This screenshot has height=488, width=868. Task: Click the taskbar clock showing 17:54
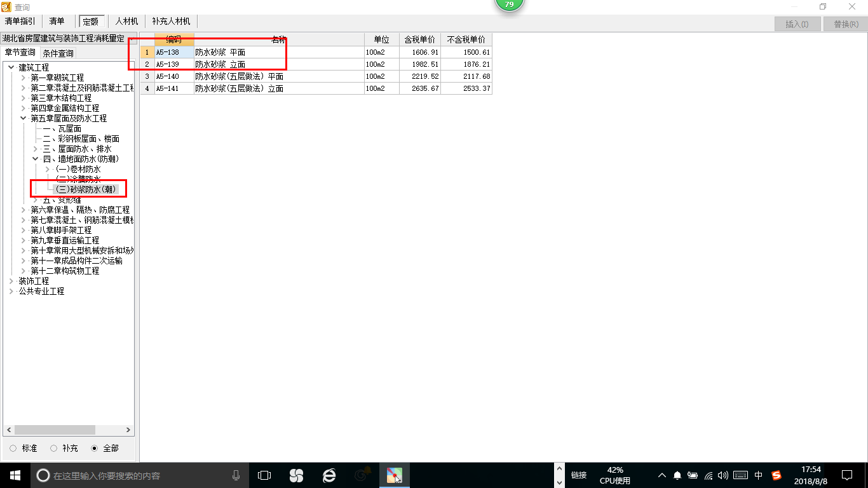(811, 475)
